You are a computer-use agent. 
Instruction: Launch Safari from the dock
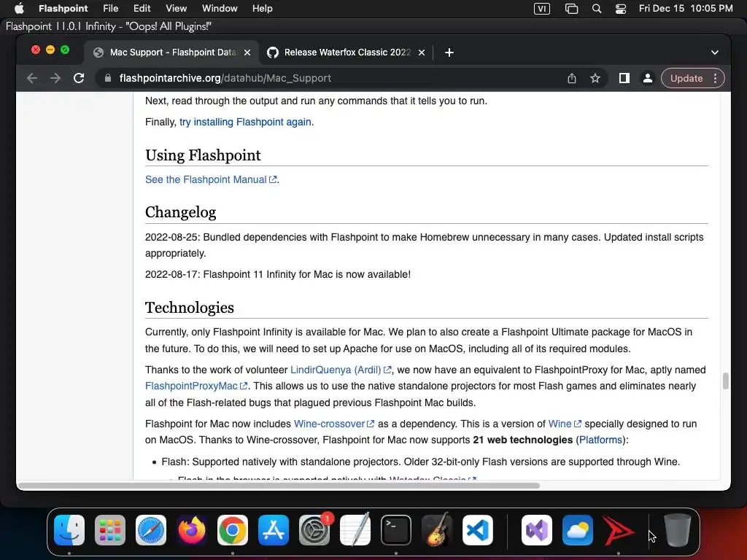151,530
